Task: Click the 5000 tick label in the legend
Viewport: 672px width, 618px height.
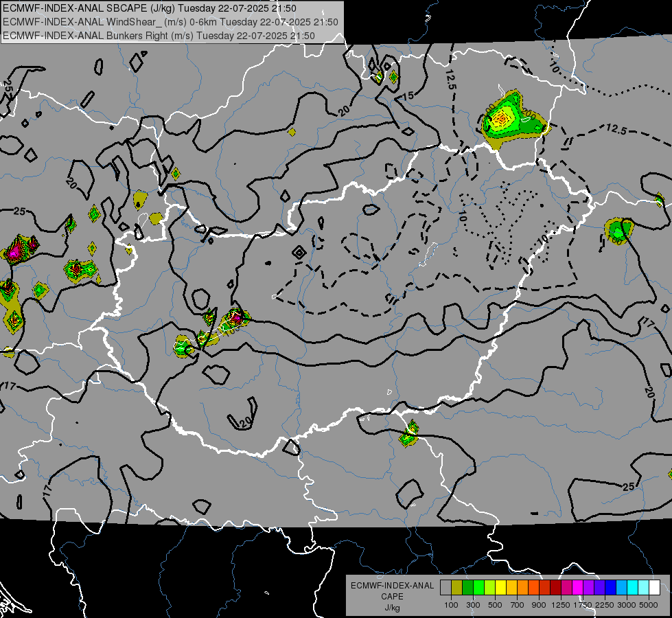Action: [x=649, y=605]
